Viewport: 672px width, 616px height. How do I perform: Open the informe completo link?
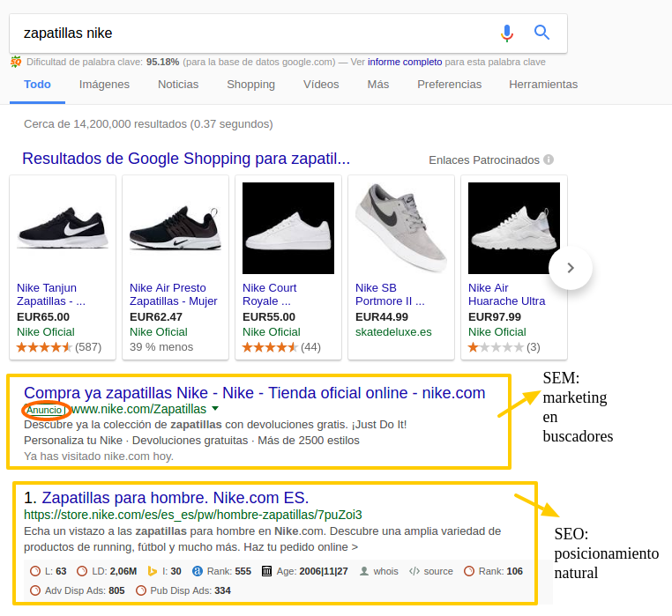pyautogui.click(x=404, y=62)
